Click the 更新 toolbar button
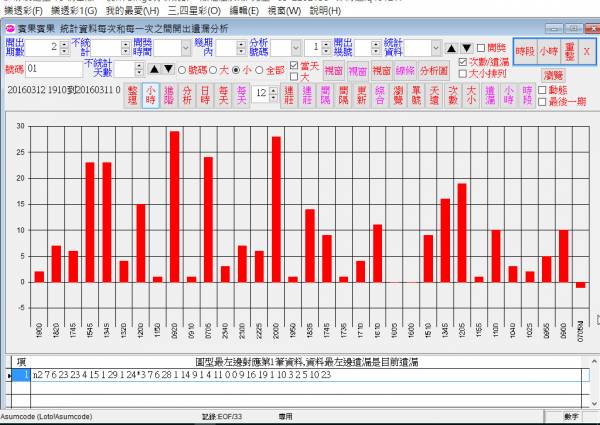600x425 pixels. (x=362, y=93)
